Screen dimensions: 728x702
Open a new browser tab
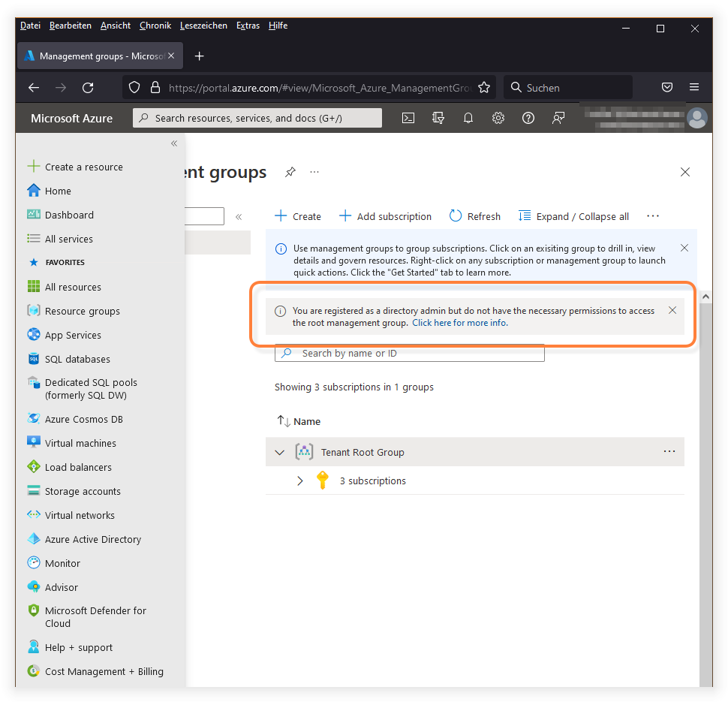199,56
